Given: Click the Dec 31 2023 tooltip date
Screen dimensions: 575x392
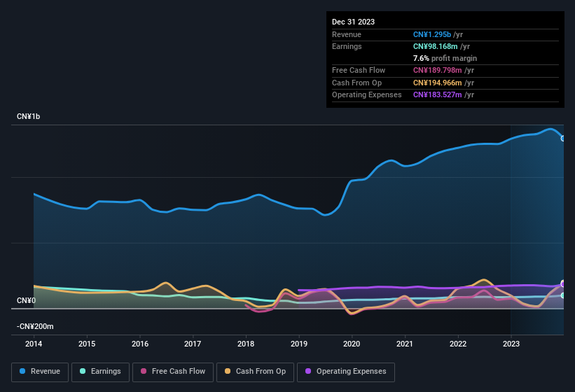Looking at the screenshot, I should (x=353, y=22).
